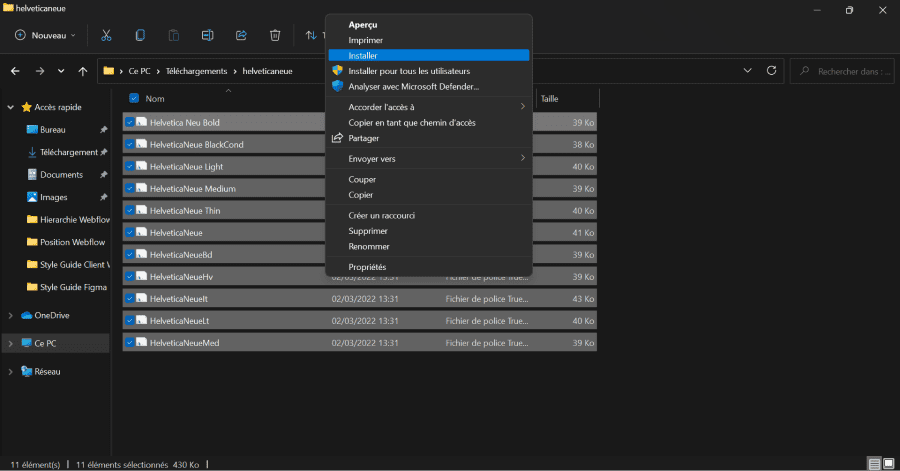Click the Delete trash icon in toolbar
The image size is (900, 471).
[275, 36]
